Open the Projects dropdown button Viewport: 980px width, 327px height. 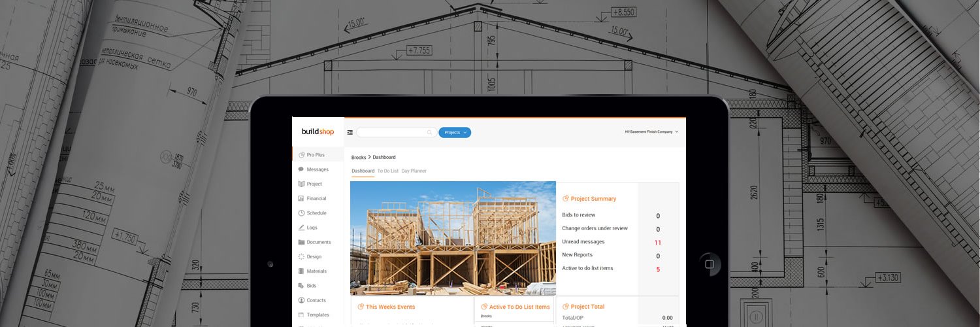(x=455, y=132)
